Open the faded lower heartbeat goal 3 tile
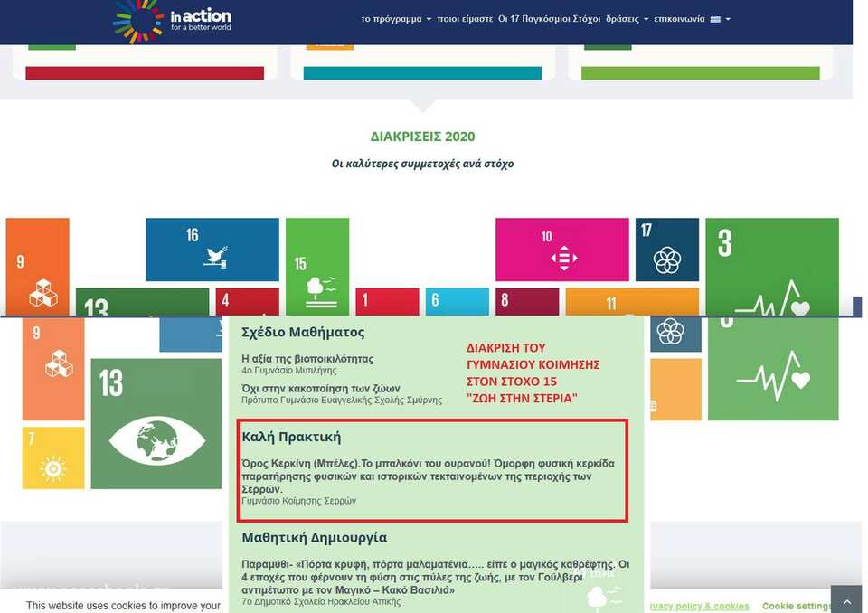868x613 pixels. (x=773, y=369)
